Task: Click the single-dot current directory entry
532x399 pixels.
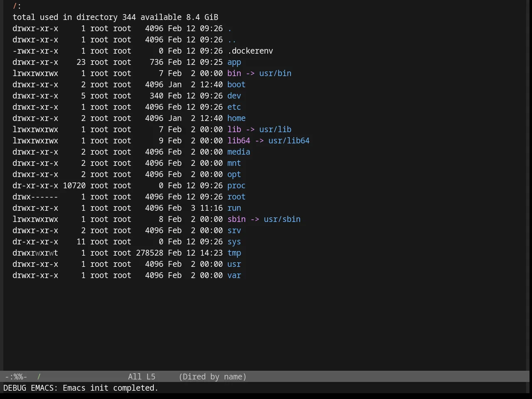Action: click(229, 29)
